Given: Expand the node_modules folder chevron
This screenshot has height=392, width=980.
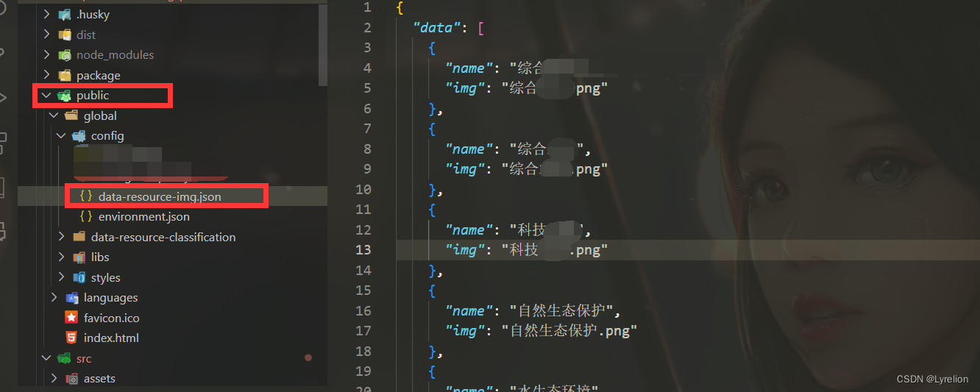Looking at the screenshot, I should 46,55.
